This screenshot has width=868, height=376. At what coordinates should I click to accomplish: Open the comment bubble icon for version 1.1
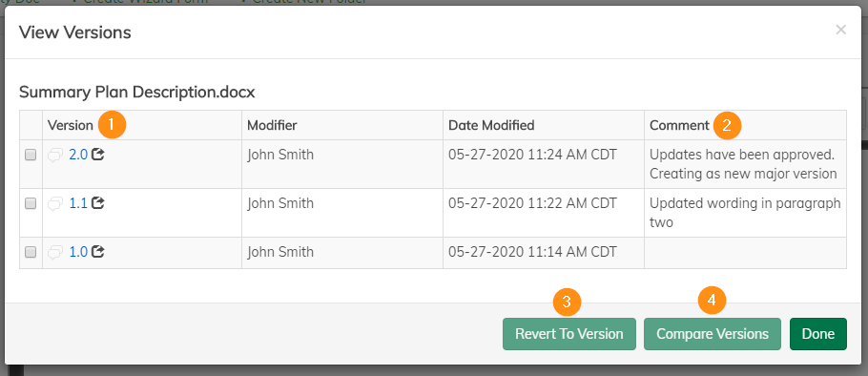coord(54,204)
